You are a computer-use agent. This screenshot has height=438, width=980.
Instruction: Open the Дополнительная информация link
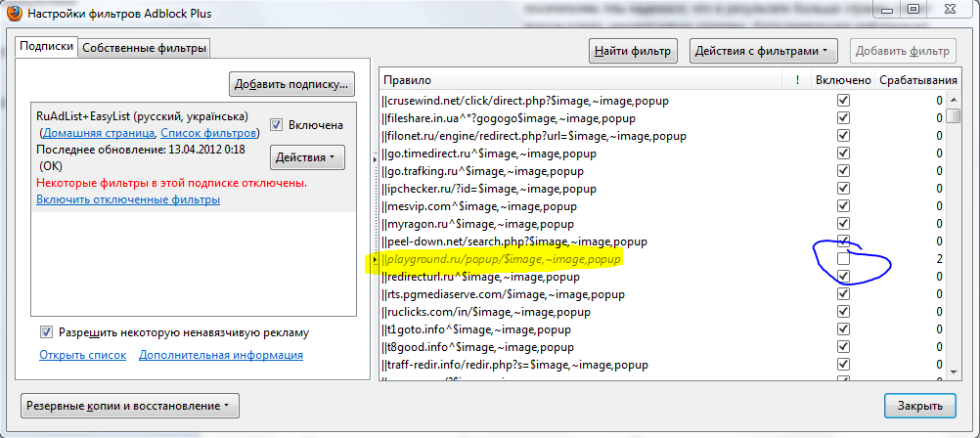[x=221, y=355]
